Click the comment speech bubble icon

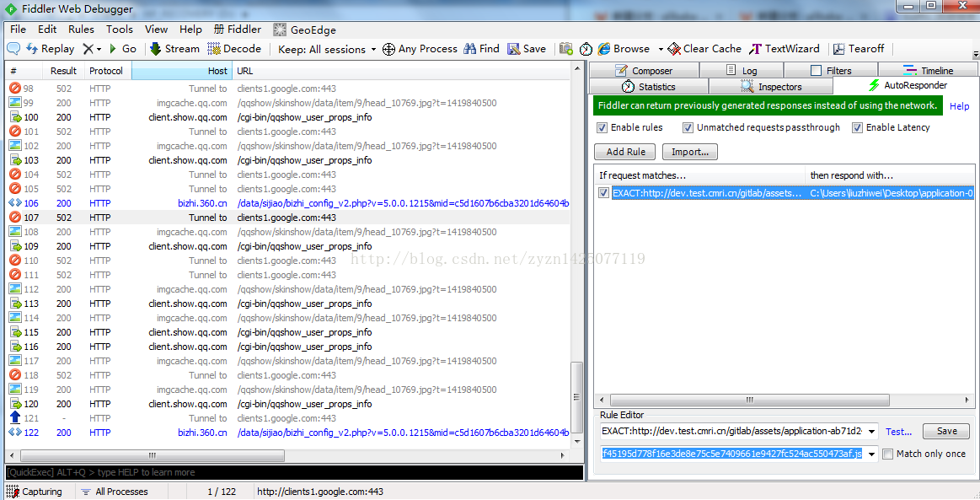13,49
